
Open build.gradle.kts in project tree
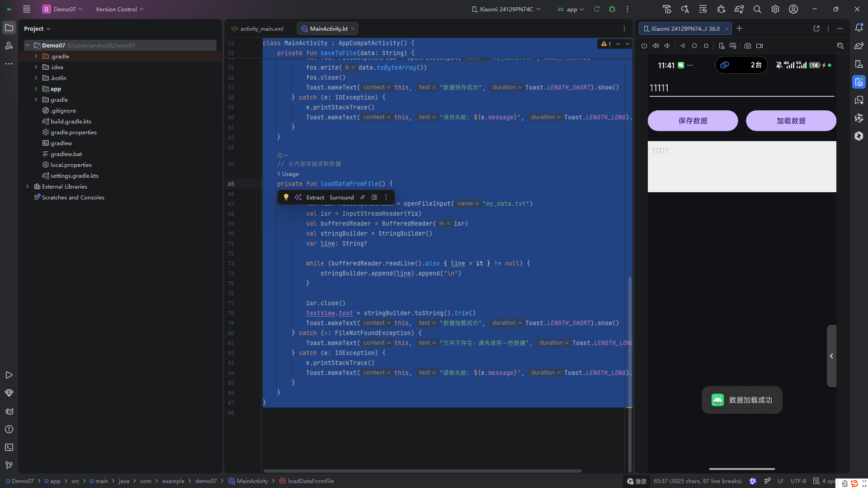pos(71,121)
